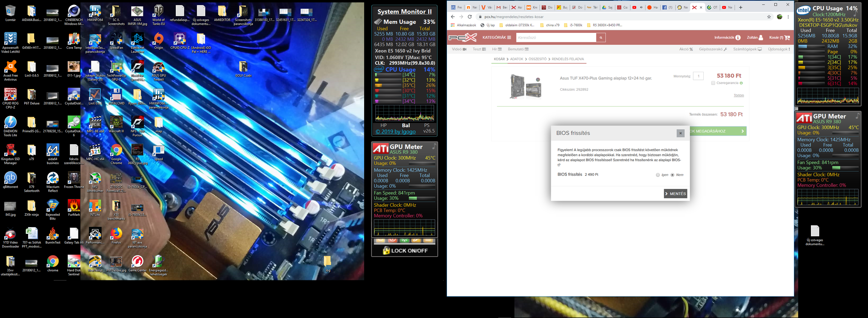Go to the ÖSSZESÍTŐ checkout step
This screenshot has height=318, width=868.
tap(537, 59)
